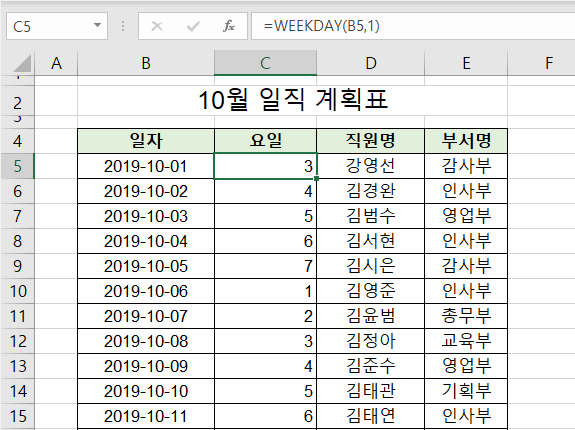Image resolution: width=575 pixels, height=430 pixels.
Task: Click employee name 김영준
Action: [371, 291]
